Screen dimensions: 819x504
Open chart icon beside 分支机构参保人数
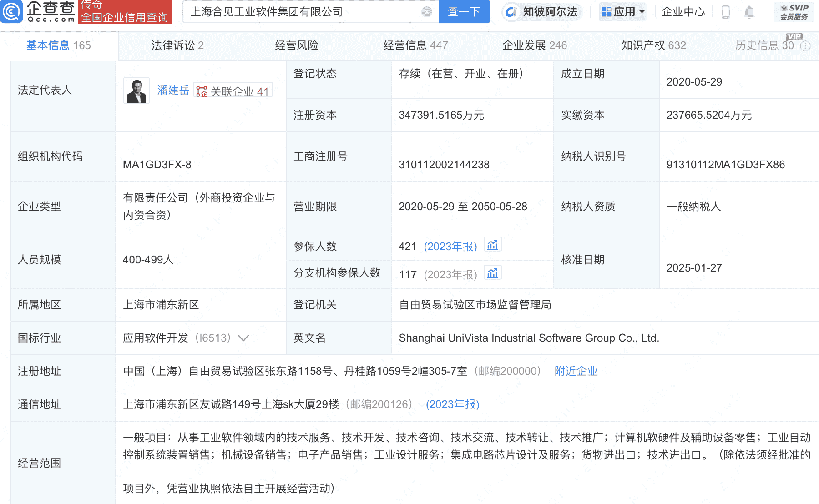(493, 272)
